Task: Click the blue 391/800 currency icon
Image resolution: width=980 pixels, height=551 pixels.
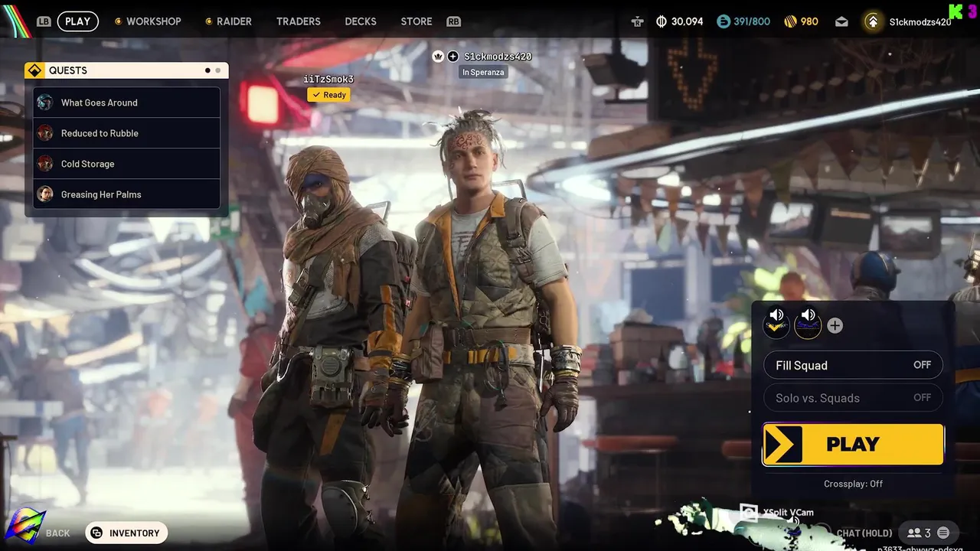Action: (724, 21)
